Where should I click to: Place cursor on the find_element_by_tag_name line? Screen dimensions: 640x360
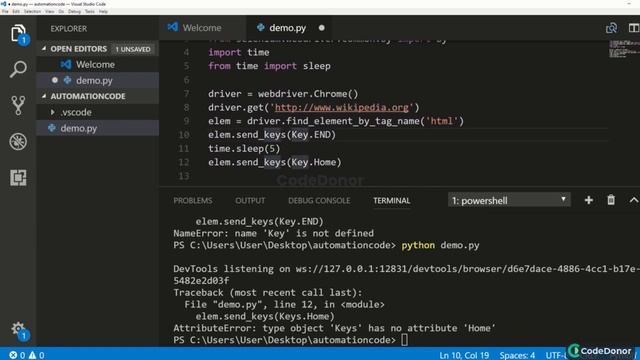(x=336, y=121)
